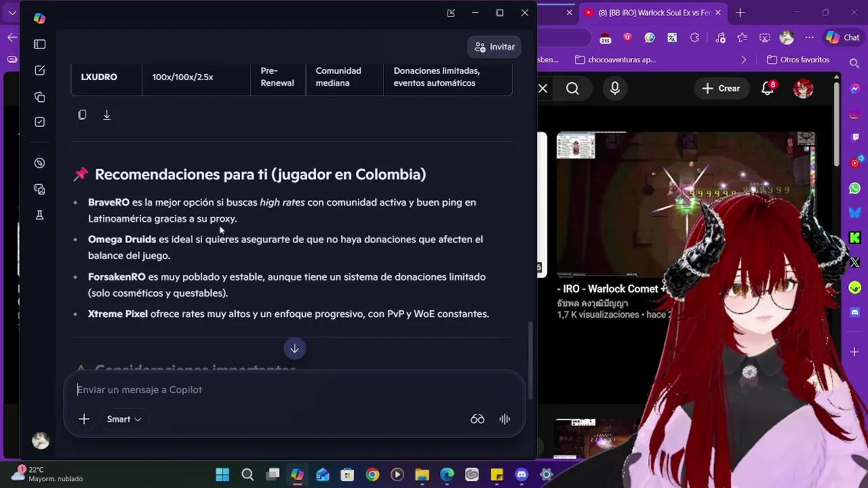This screenshot has height=488, width=868.
Task: Open the weather widget showing 22°C
Action: coord(47,474)
